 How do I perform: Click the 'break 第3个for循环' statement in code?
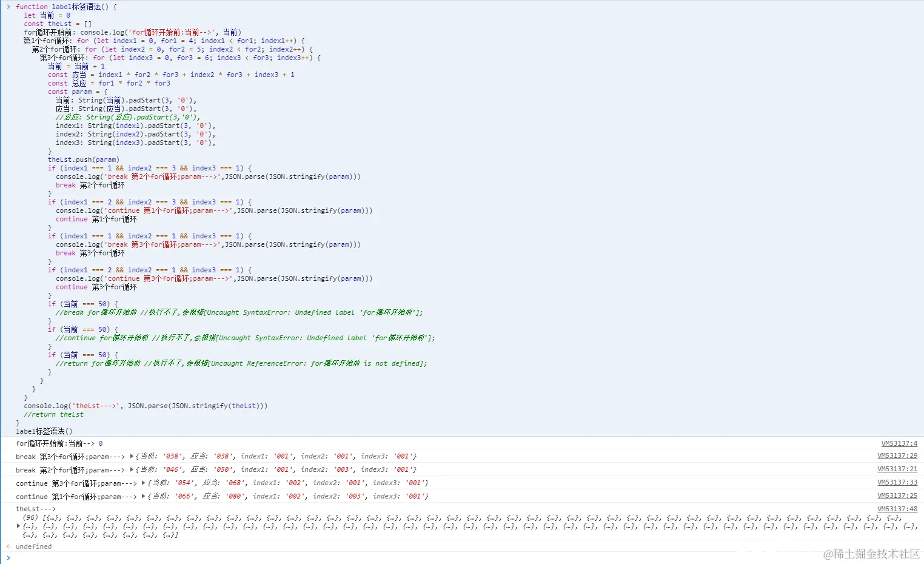(x=90, y=253)
